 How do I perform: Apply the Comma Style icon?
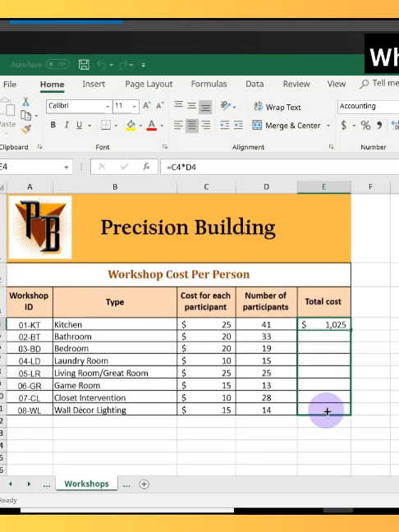pyautogui.click(x=379, y=125)
